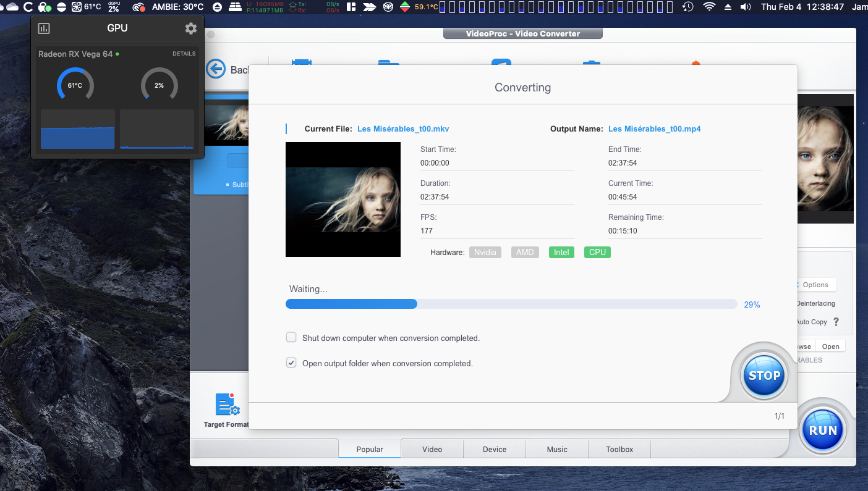Image resolution: width=868 pixels, height=491 pixels.
Task: Click the Auto Copy help question mark
Action: [x=836, y=322]
